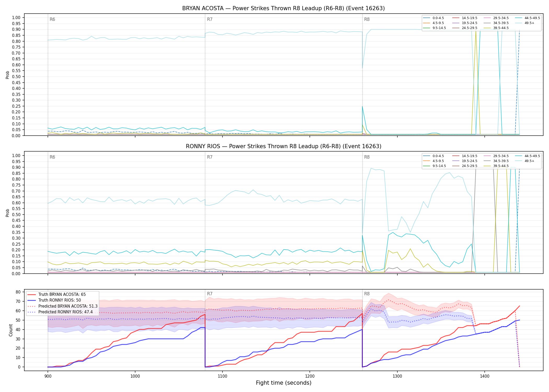Image resolution: width=549 pixels, height=392 pixels.
Task: Click the RONNY RIOS chart title
Action: [283, 146]
